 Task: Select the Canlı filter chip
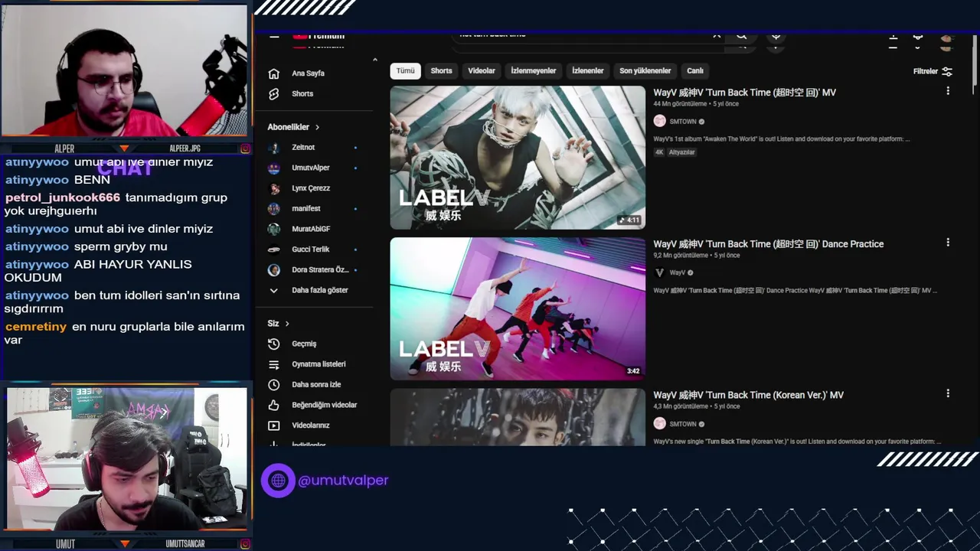click(x=695, y=70)
